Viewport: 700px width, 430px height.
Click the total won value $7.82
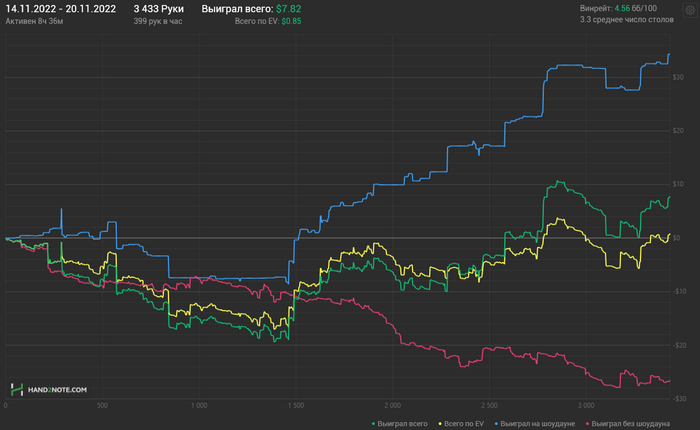[288, 9]
